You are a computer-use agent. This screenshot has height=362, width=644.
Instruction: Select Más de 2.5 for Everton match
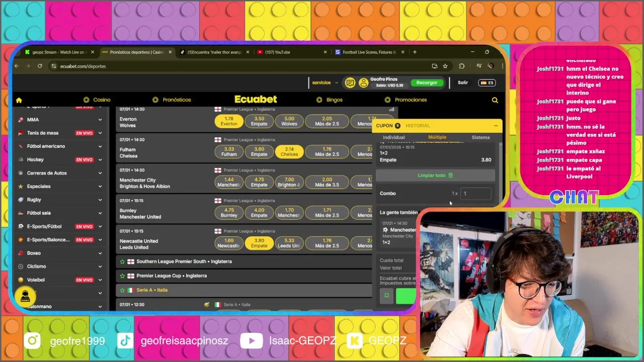pos(327,121)
